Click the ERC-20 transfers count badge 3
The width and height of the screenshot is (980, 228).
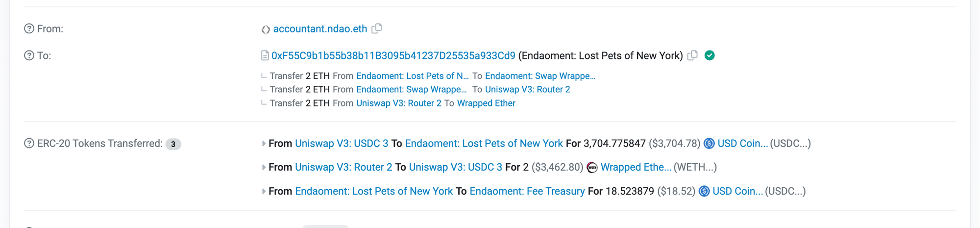pos(173,144)
